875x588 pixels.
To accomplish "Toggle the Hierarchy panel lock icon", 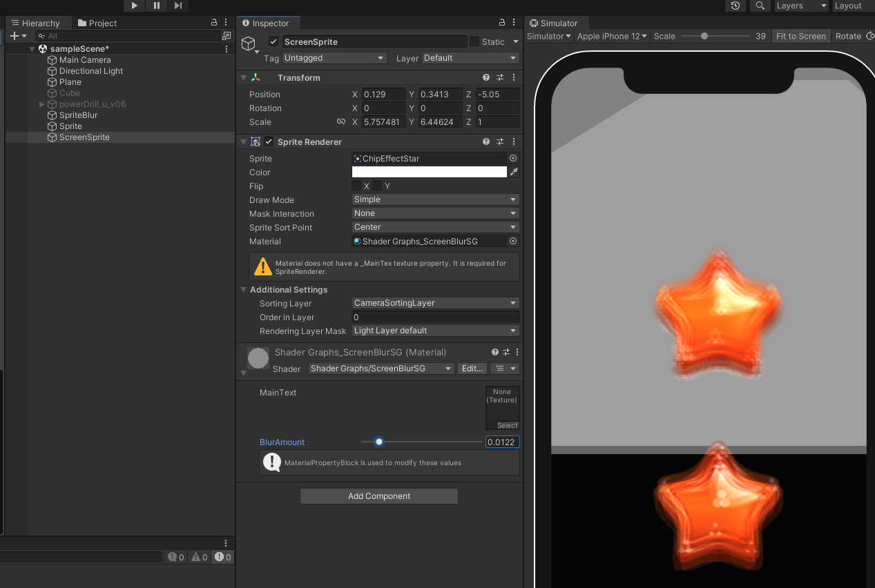I will [x=214, y=23].
